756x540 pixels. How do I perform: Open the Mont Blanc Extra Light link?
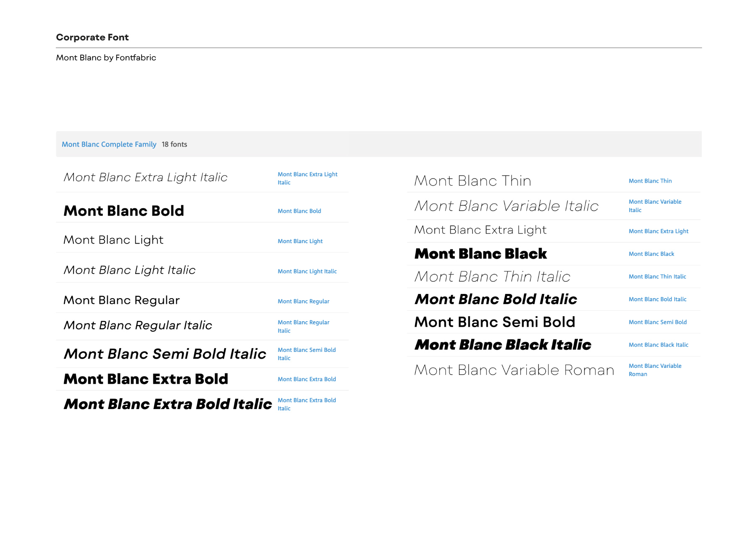point(659,231)
